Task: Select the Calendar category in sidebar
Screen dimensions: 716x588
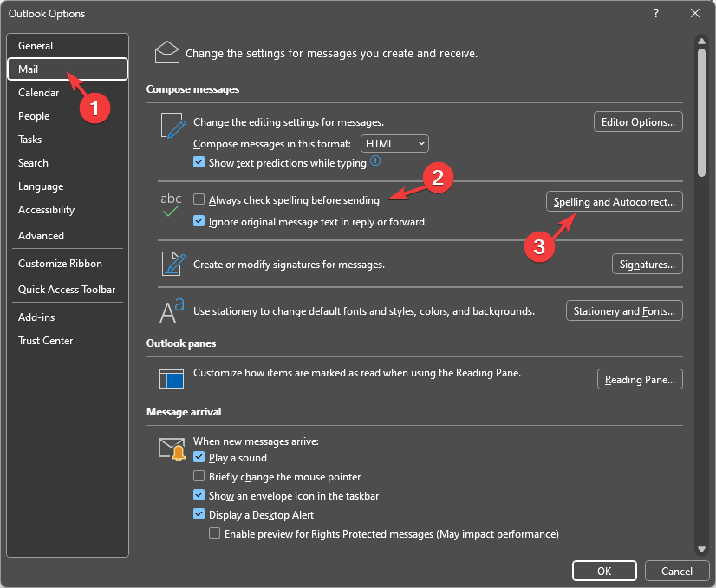Action: pyautogui.click(x=39, y=93)
